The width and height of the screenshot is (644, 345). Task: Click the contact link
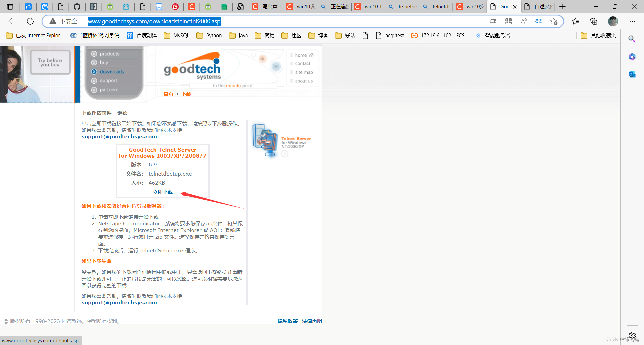[303, 64]
